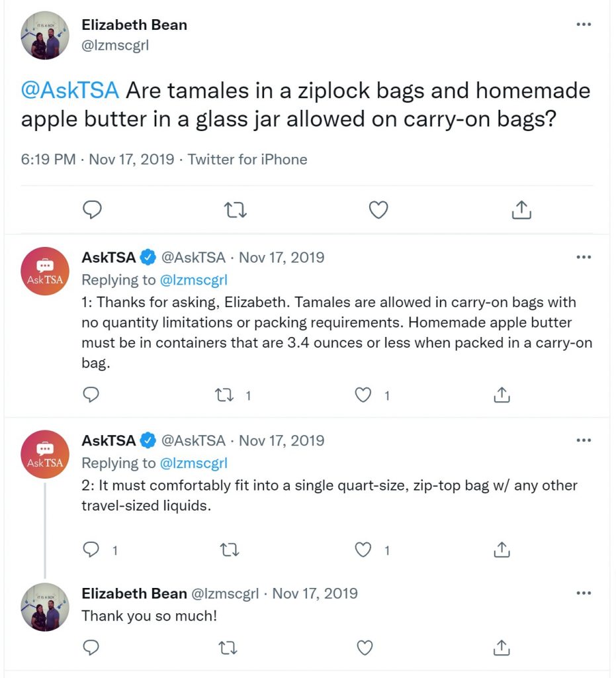Share the main tweet via share icon

(521, 210)
